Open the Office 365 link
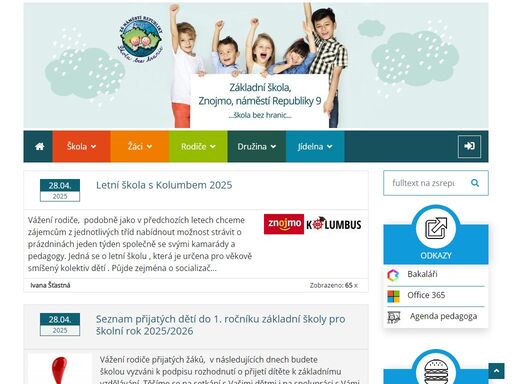 426,295
